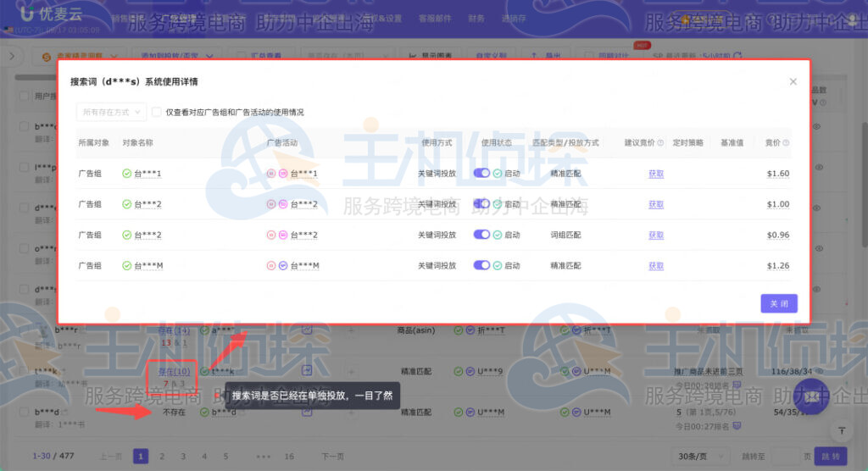Click the purple campaign type icon for 台***M

283,266
